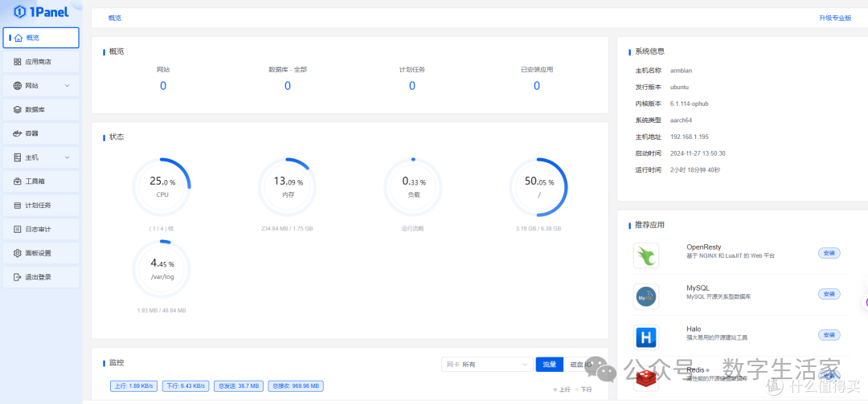Viewport: 868px width, 404px height.
Task: Click the 升级专业版 upgrade link
Action: (834, 18)
